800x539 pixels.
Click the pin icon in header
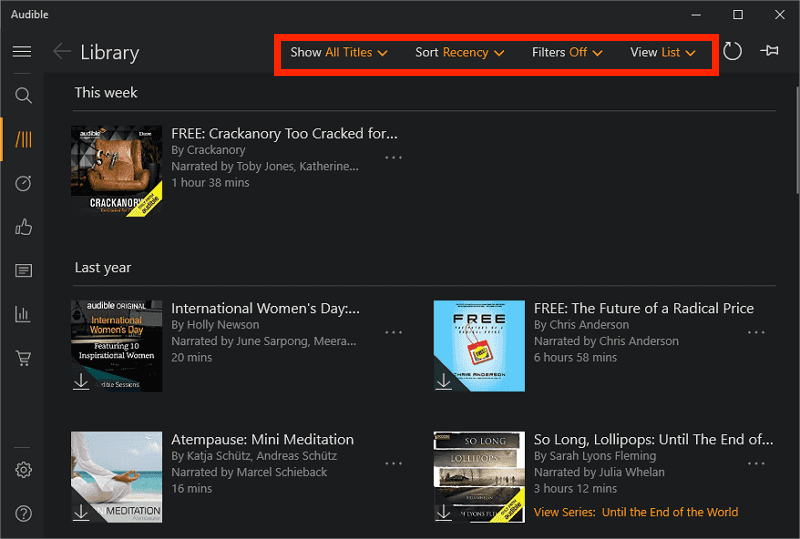point(769,51)
